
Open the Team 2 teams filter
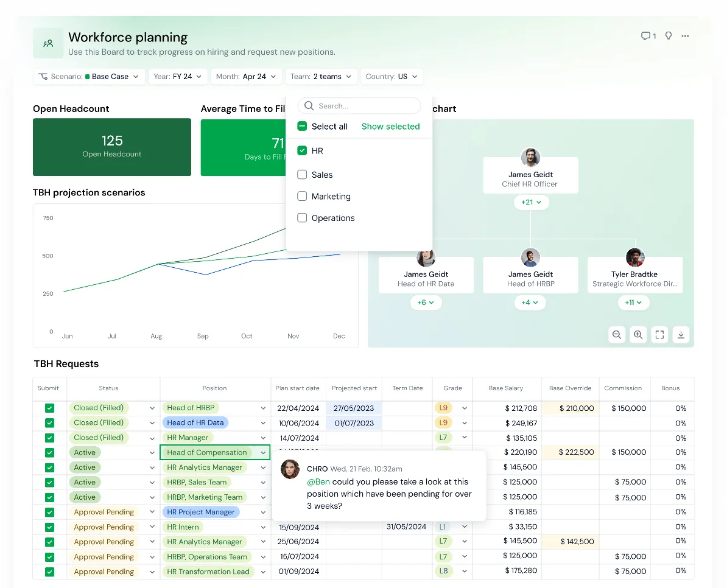(x=321, y=77)
